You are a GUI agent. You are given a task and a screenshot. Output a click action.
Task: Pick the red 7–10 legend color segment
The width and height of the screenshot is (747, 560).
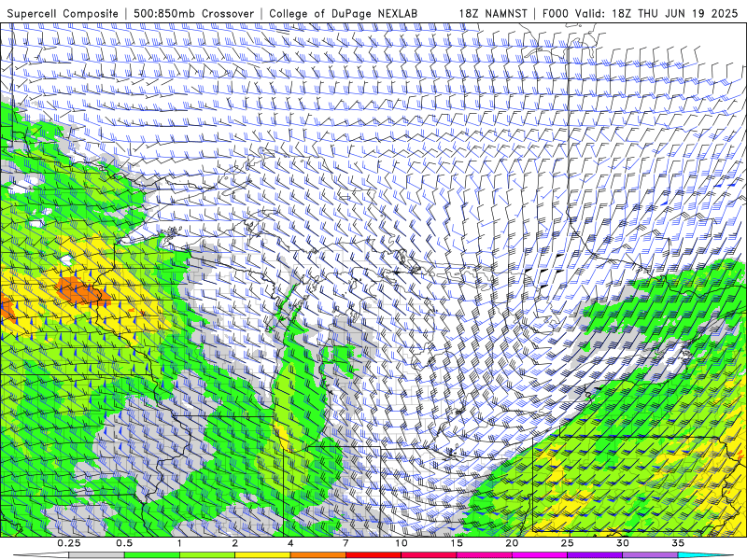373,555
